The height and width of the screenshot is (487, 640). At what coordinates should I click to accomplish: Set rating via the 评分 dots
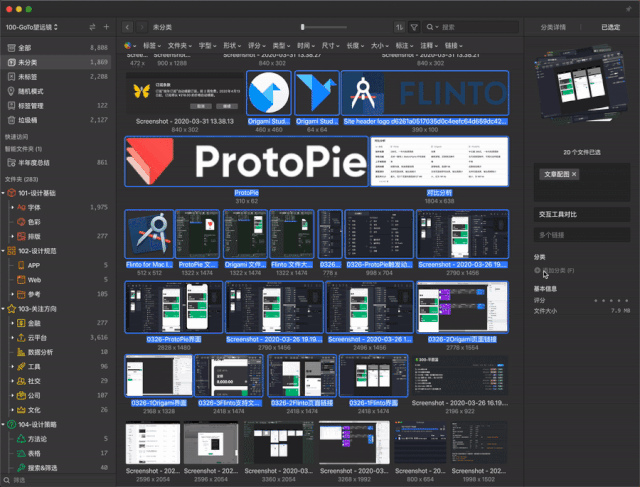tap(611, 300)
